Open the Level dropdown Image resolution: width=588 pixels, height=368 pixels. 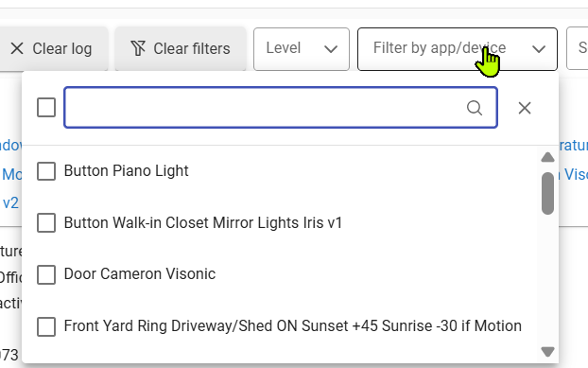302,49
